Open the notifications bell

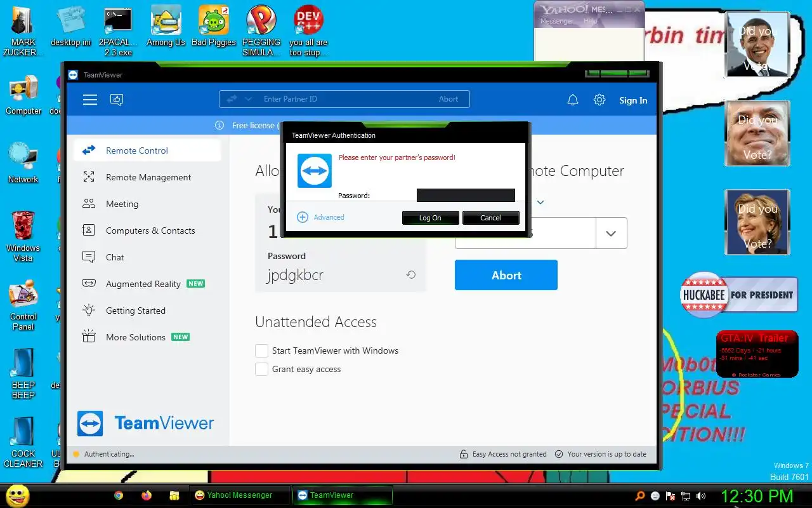[x=573, y=100]
